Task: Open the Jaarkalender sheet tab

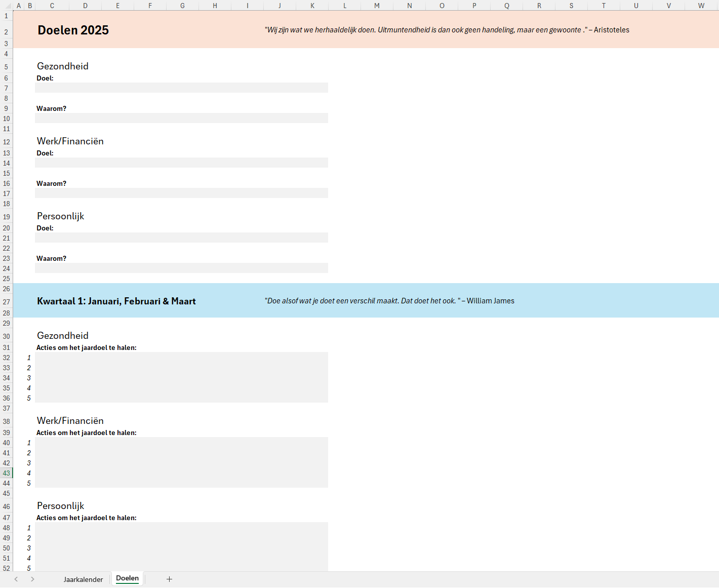Action: [83, 579]
